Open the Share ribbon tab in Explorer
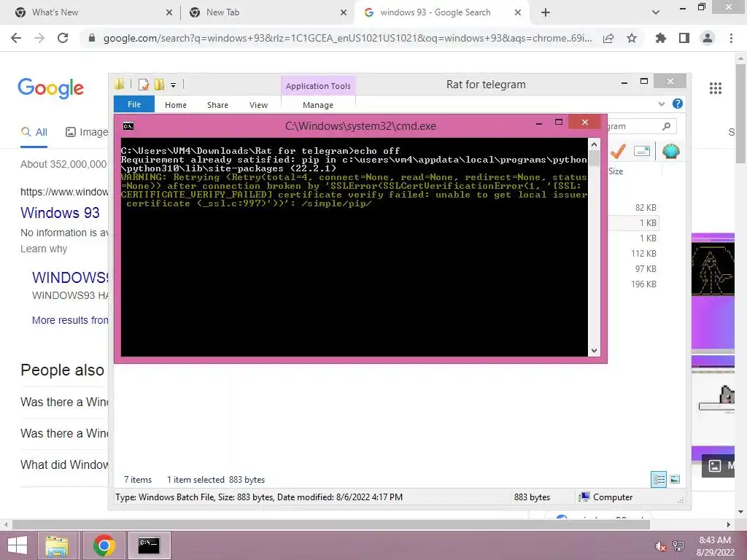This screenshot has height=560, width=747. pyautogui.click(x=217, y=105)
